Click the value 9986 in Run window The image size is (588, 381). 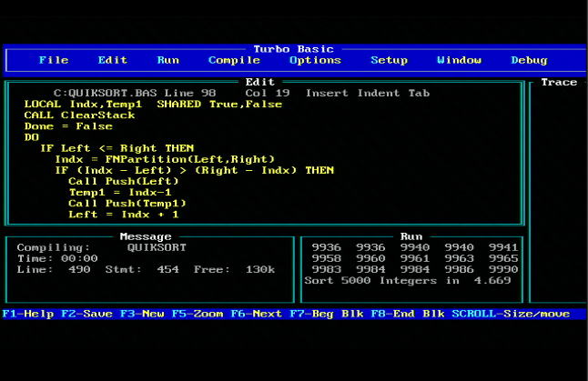(x=459, y=269)
